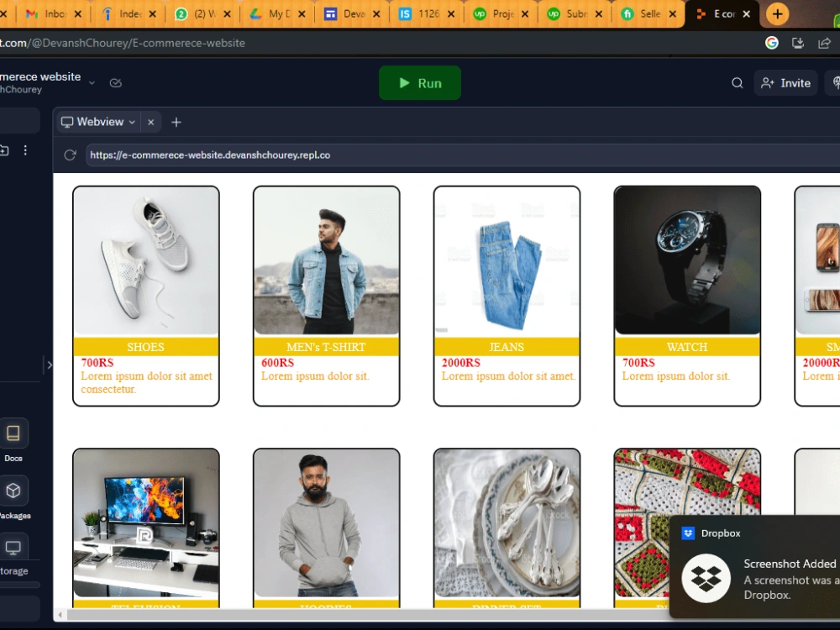Click the WATCH yellow title bar
840x630 pixels.
tap(687, 347)
